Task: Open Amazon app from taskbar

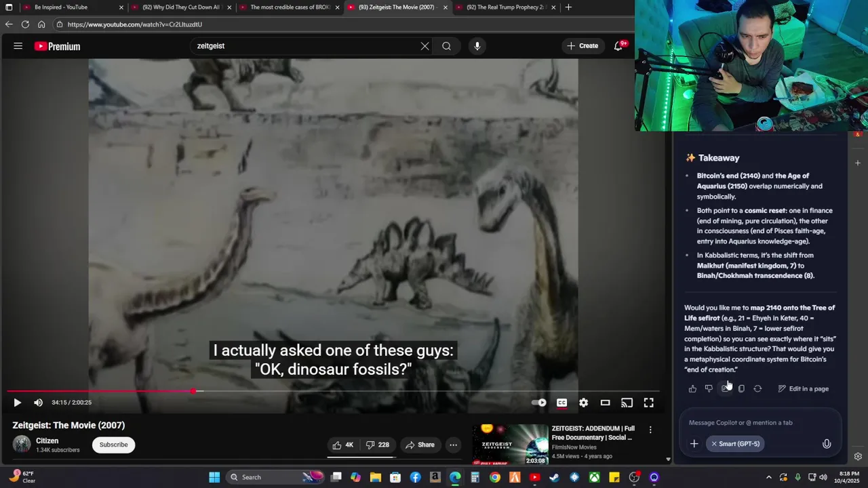Action: click(x=435, y=477)
